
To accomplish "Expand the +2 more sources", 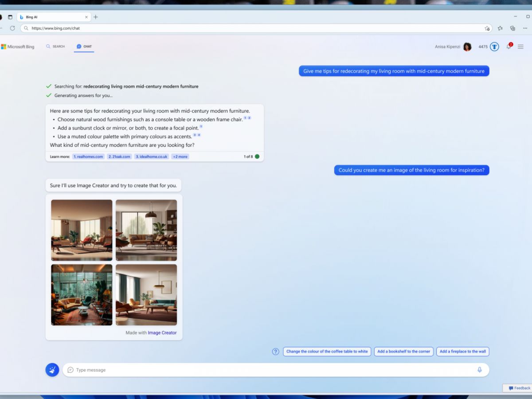I will coord(180,156).
